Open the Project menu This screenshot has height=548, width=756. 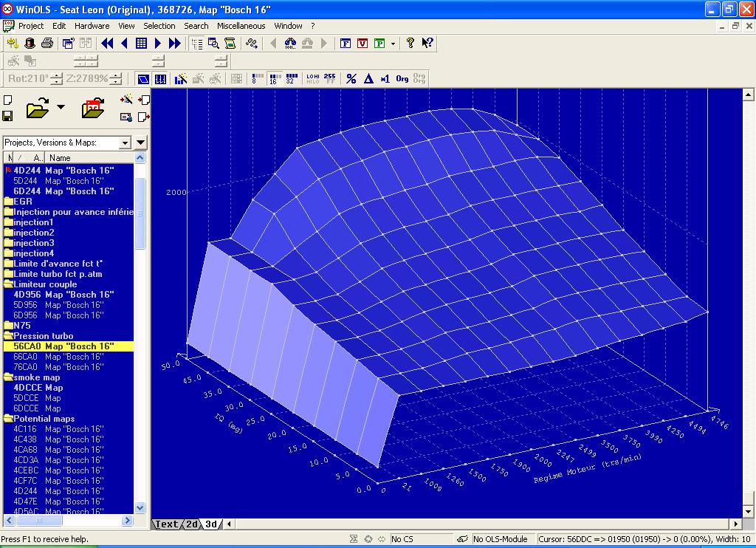31,26
